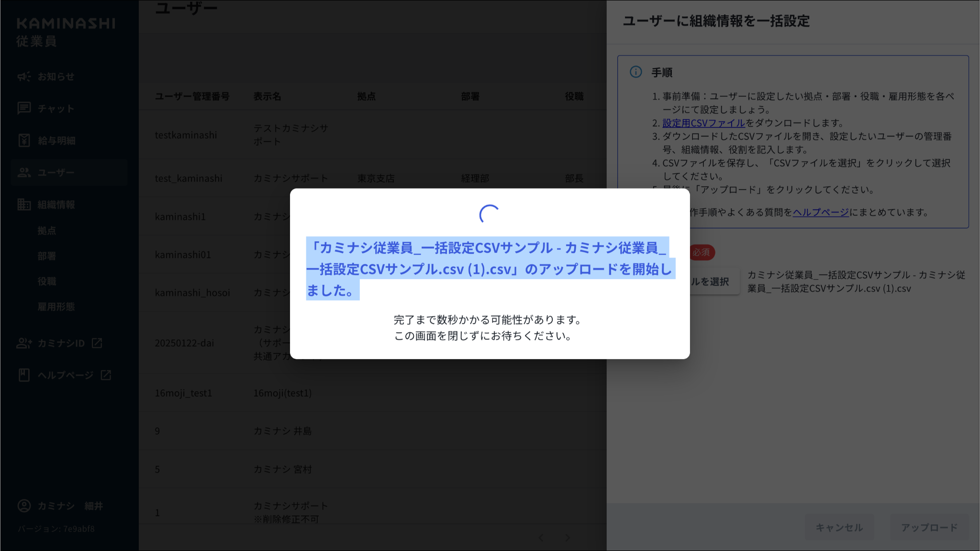The height and width of the screenshot is (551, 980).
Task: Select the ユーザー people icon in sidebar
Action: pos(24,172)
